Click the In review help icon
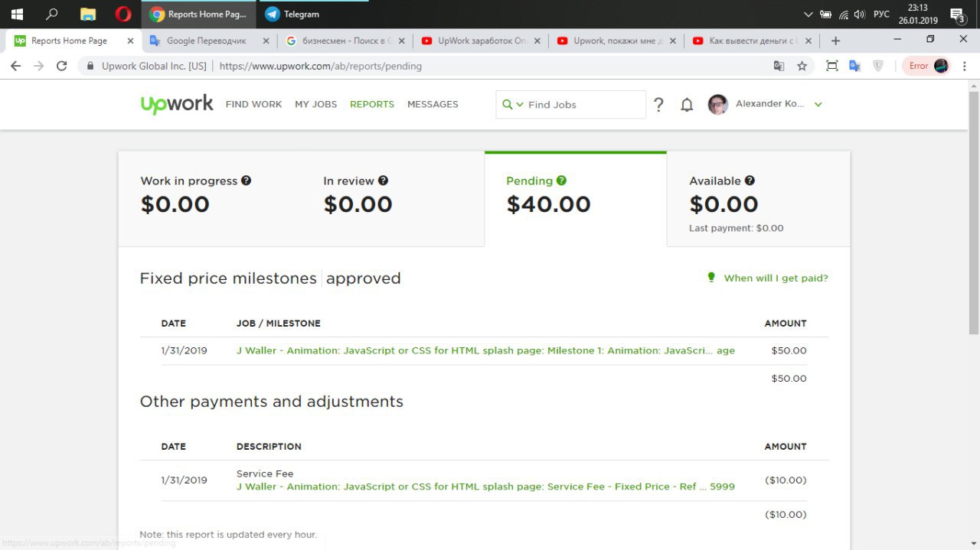 (x=383, y=181)
